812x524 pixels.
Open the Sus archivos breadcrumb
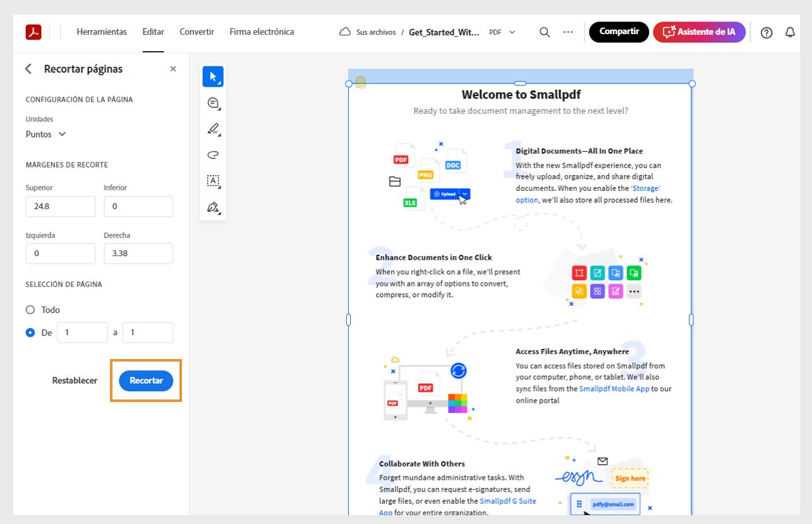coord(376,32)
